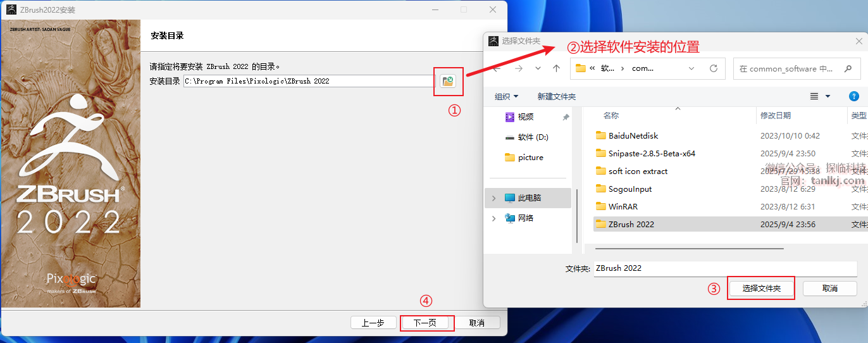
Task: Minimize the ZBrush2022安装 window
Action: pos(435,9)
